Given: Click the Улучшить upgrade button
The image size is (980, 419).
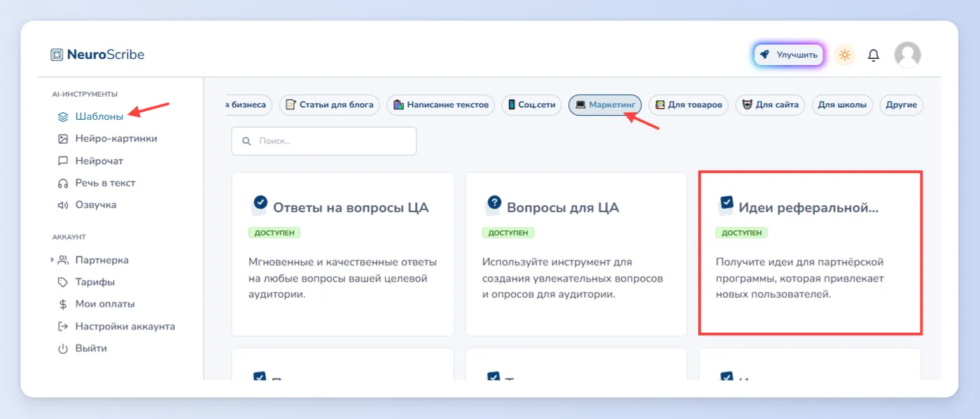Looking at the screenshot, I should tap(788, 55).
